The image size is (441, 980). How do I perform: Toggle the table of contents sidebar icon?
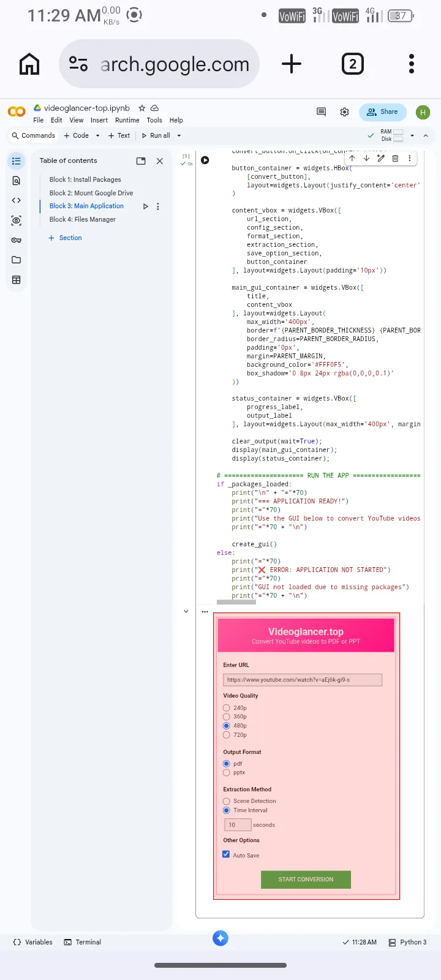pos(17,161)
